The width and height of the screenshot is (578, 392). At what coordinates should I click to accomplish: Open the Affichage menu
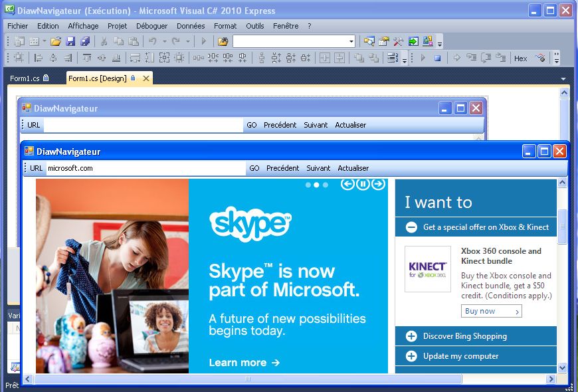click(x=83, y=26)
